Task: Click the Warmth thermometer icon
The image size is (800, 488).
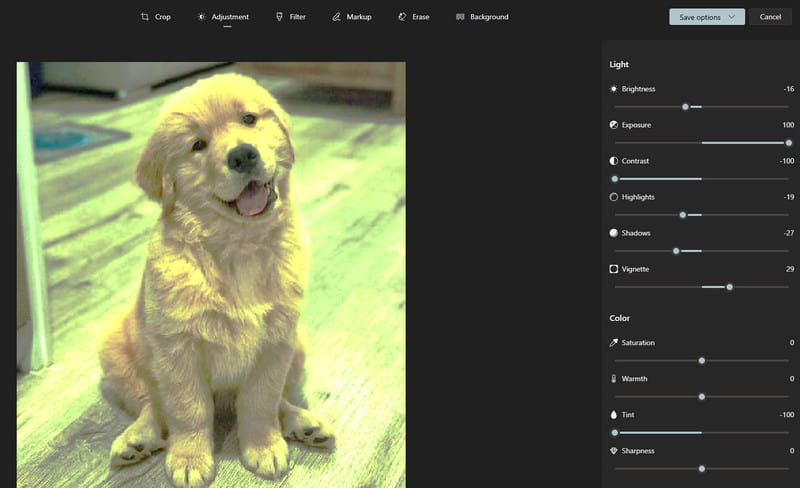Action: 614,379
